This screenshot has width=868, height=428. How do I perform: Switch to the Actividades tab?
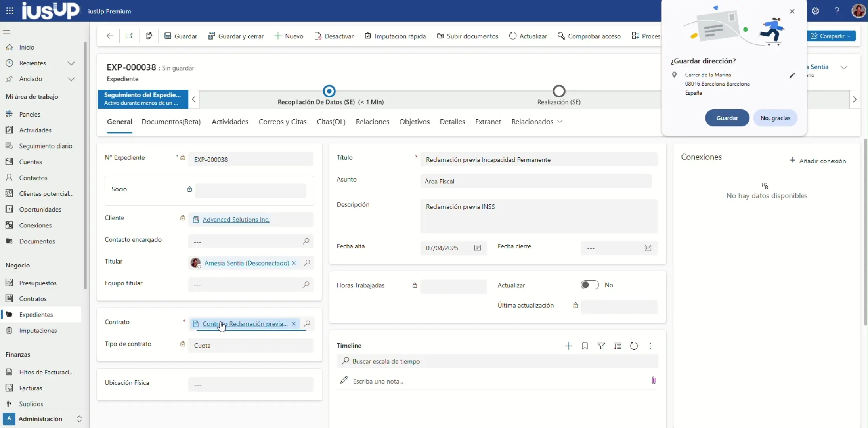coord(230,122)
